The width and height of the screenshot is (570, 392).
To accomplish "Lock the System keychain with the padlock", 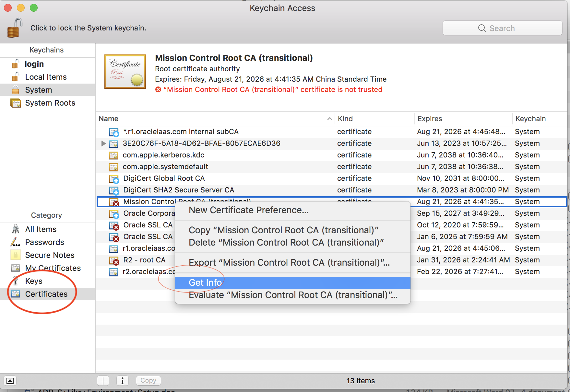I will [x=14, y=28].
